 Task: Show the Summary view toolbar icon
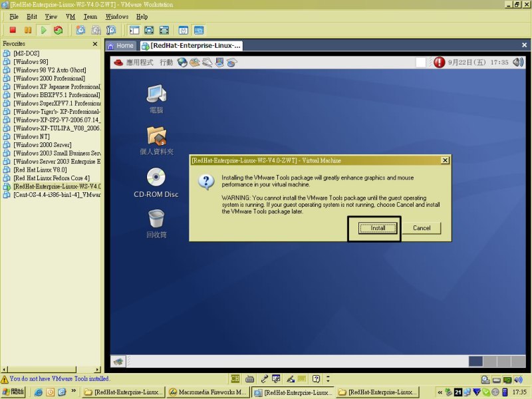pyautogui.click(x=184, y=30)
